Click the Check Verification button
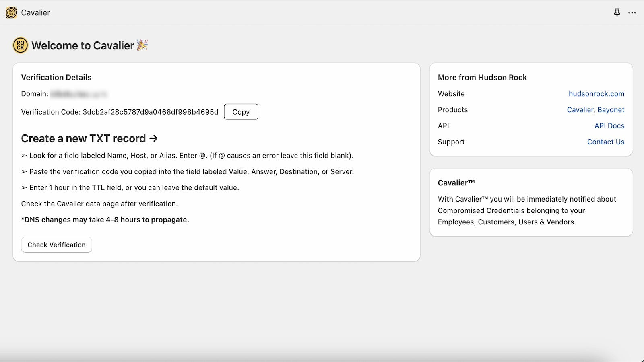 coord(56,245)
